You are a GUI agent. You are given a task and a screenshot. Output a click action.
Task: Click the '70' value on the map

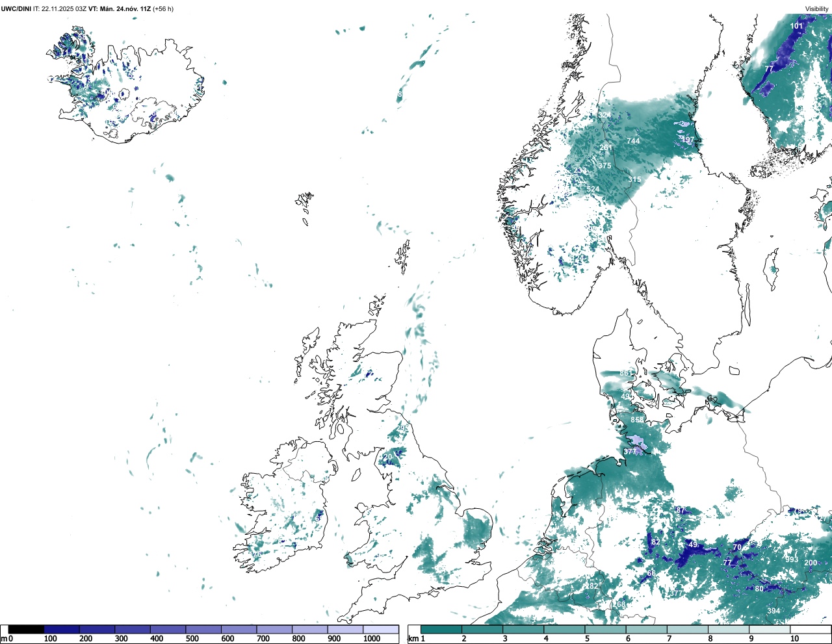click(x=737, y=548)
